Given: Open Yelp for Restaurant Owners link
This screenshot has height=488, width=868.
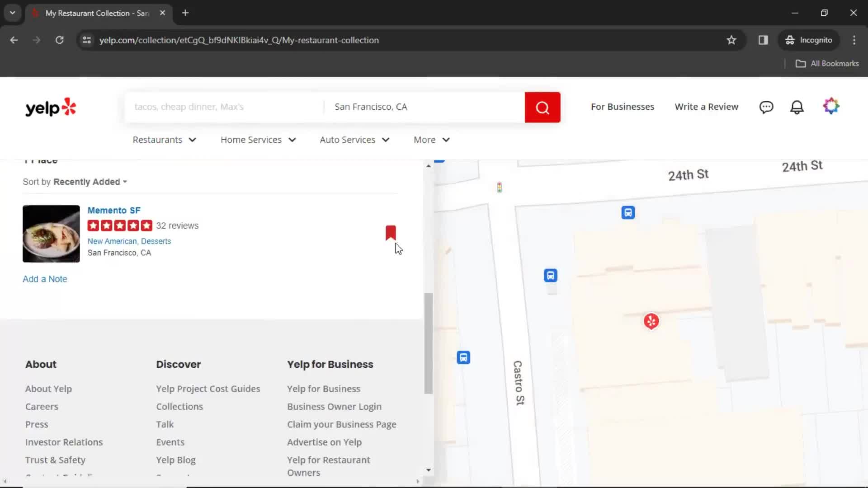Looking at the screenshot, I should click(328, 466).
